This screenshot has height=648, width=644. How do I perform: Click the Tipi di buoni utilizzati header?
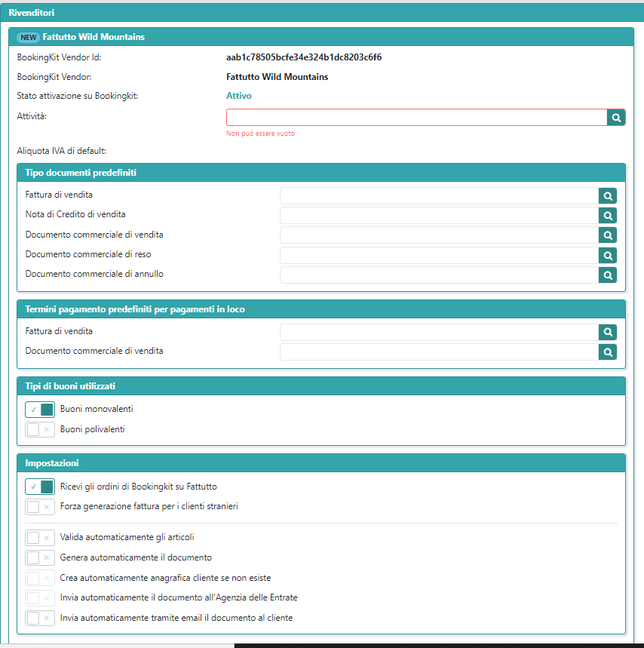(x=321, y=386)
